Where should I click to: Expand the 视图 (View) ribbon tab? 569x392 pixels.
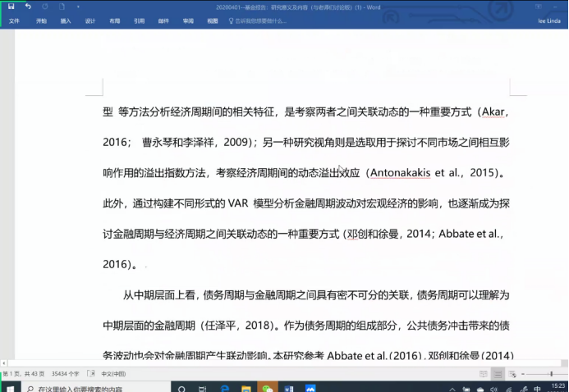[x=213, y=21]
